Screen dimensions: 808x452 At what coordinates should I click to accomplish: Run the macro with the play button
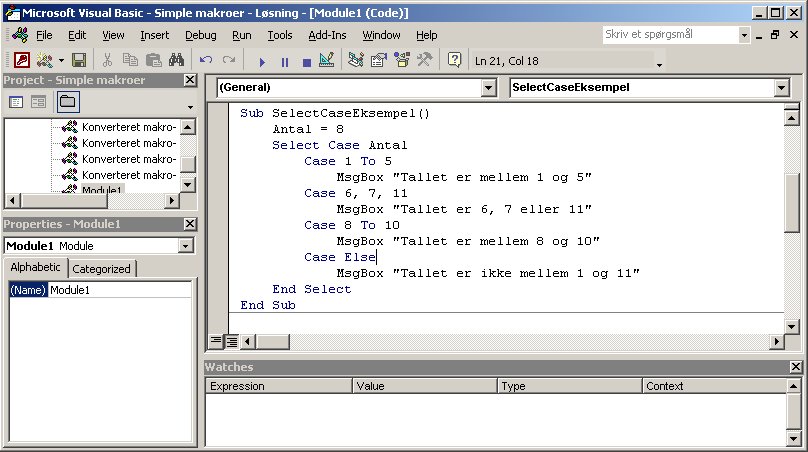pyautogui.click(x=262, y=62)
